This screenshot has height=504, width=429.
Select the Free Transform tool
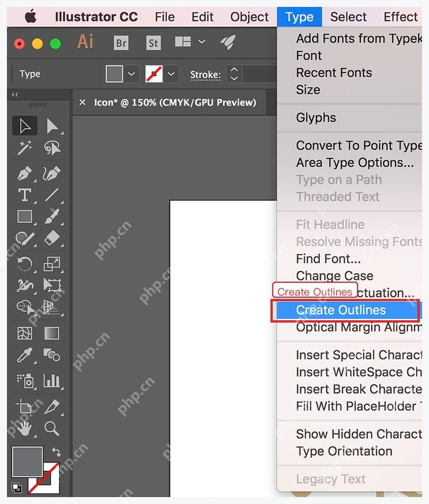[x=52, y=286]
